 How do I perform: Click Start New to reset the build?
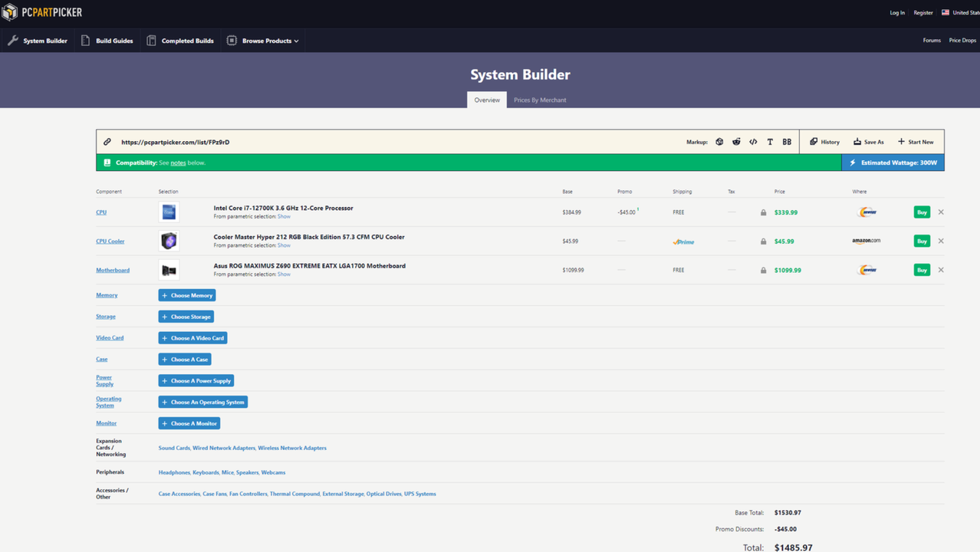[x=916, y=142]
